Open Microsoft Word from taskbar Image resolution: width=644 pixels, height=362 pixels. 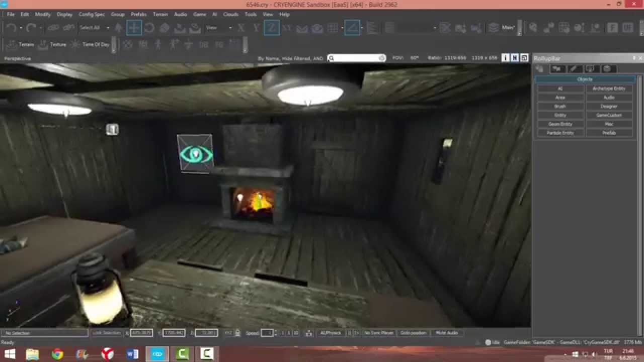point(132,354)
